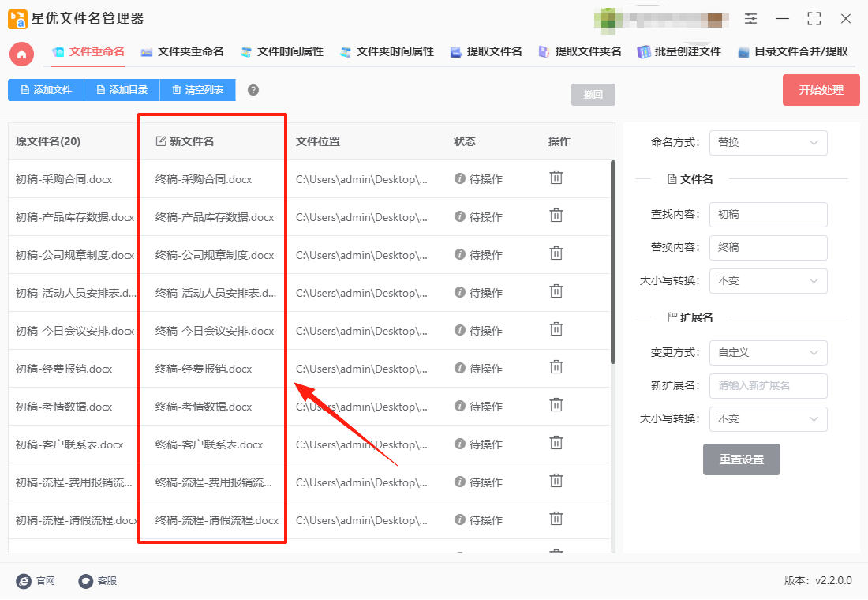This screenshot has height=600, width=868.
Task: Click the gray 撤回 undo button
Action: click(x=593, y=95)
